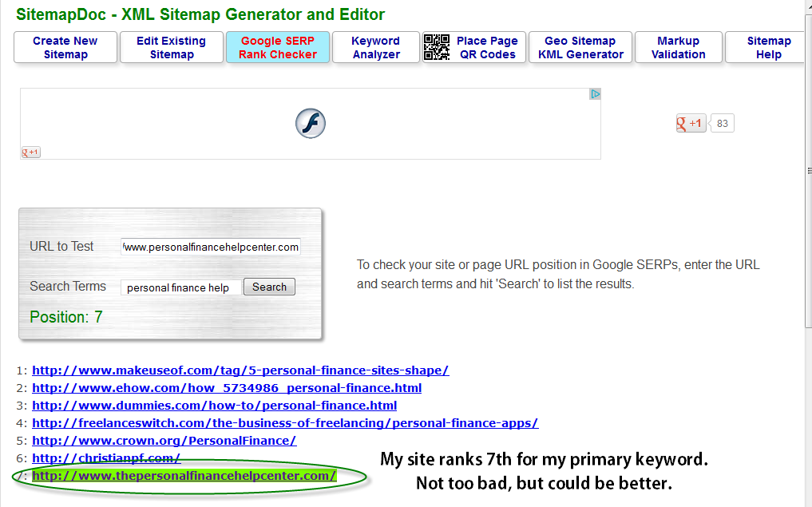Click the Search button
Image resolution: width=812 pixels, height=507 pixels.
pos(269,287)
